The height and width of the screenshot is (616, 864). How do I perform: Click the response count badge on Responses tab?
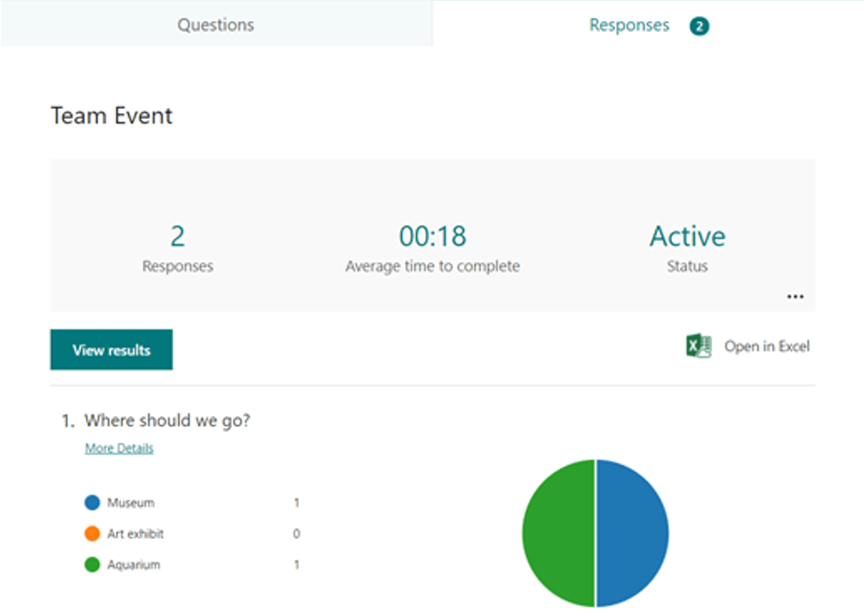tap(699, 27)
